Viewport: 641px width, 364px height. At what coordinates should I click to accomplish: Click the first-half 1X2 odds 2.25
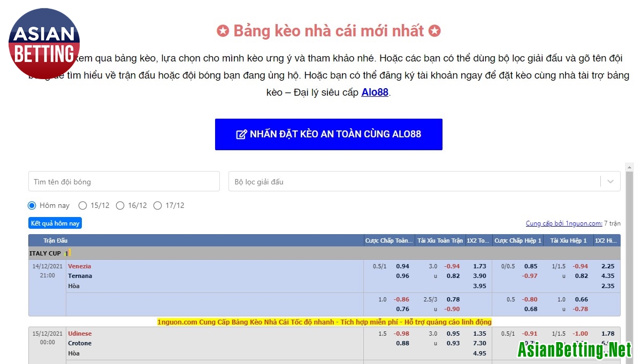click(x=608, y=266)
